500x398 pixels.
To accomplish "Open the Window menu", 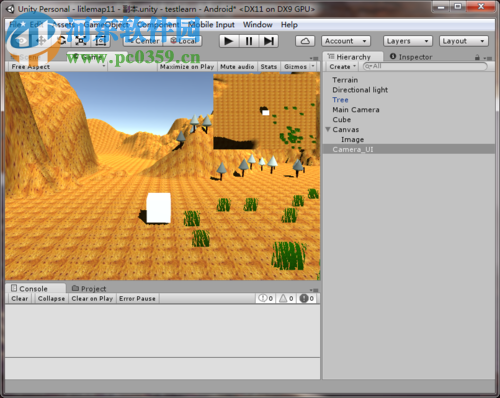I will click(257, 24).
